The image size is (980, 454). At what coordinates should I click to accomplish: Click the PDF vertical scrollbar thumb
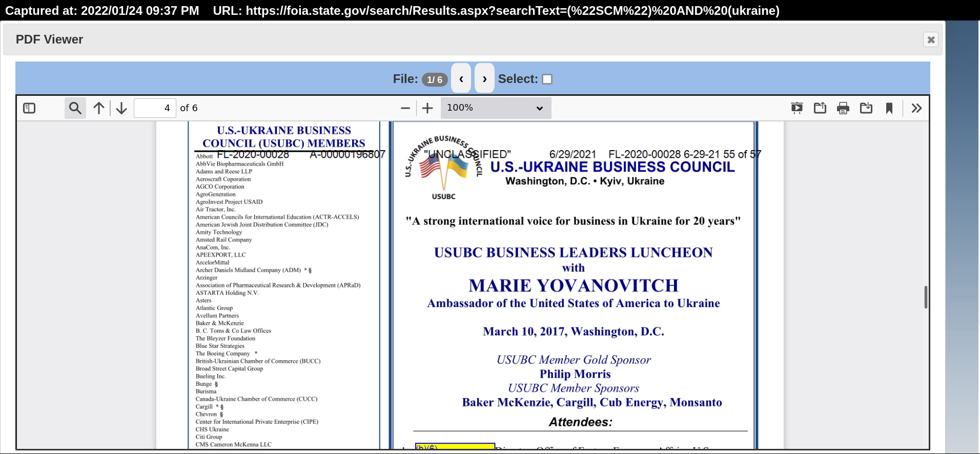(926, 297)
